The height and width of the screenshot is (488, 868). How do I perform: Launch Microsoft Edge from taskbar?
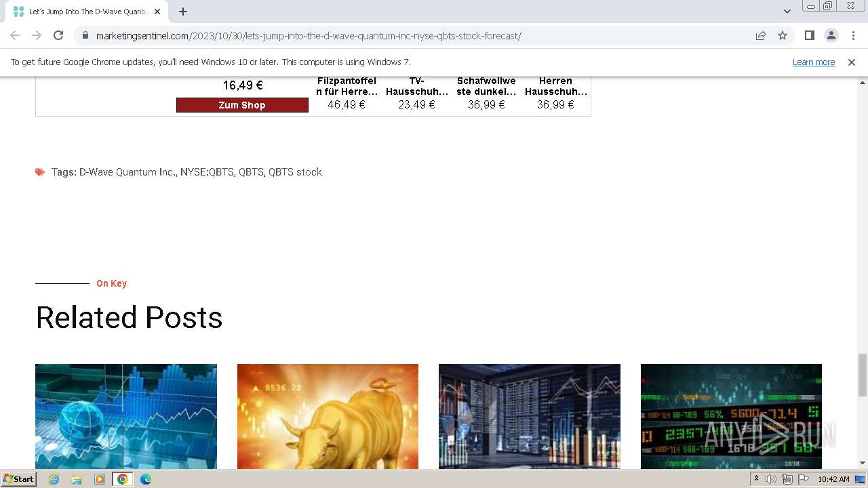145,479
